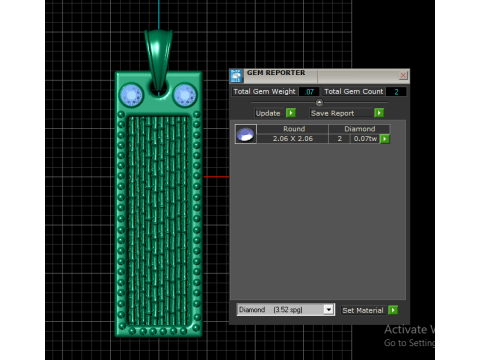Click the GEM REPORTER title bar
This screenshot has width=480, height=360.
click(320, 76)
